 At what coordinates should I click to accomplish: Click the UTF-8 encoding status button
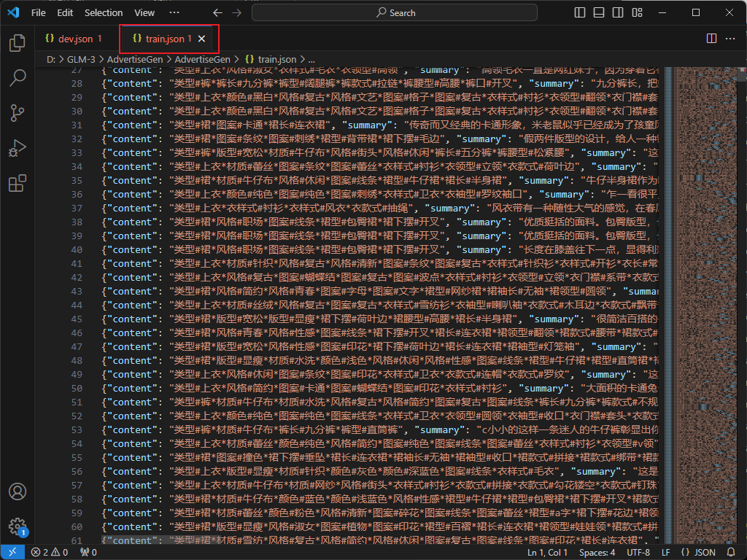(x=638, y=553)
